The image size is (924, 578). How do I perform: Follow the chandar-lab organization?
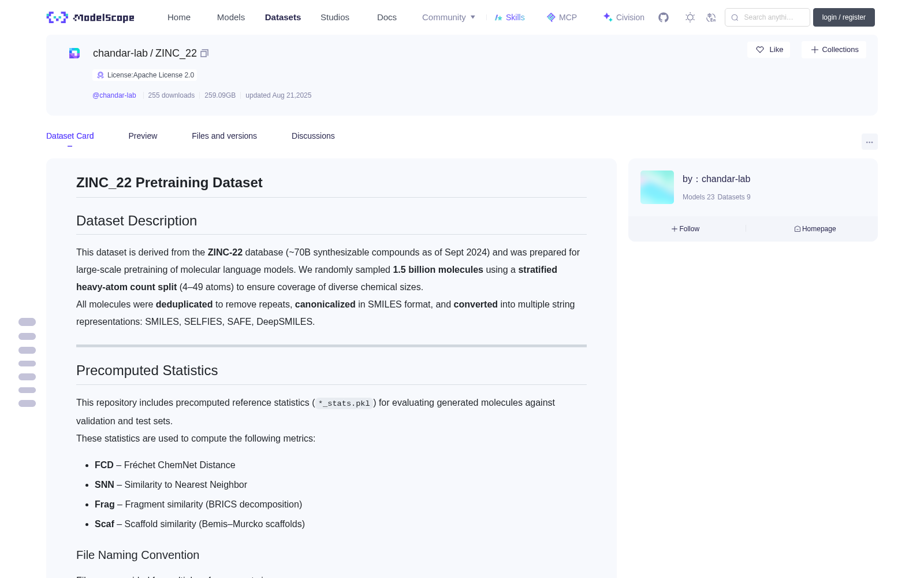(685, 229)
